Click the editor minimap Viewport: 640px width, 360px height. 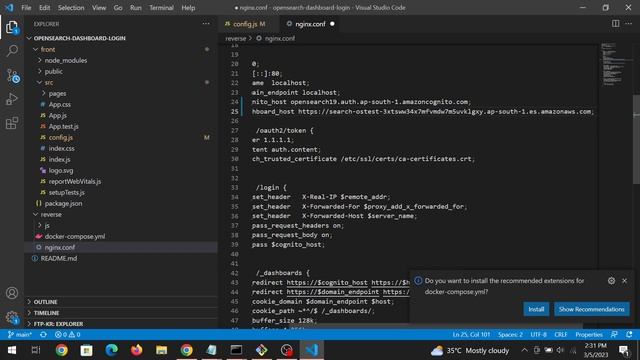pyautogui.click(x=615, y=63)
